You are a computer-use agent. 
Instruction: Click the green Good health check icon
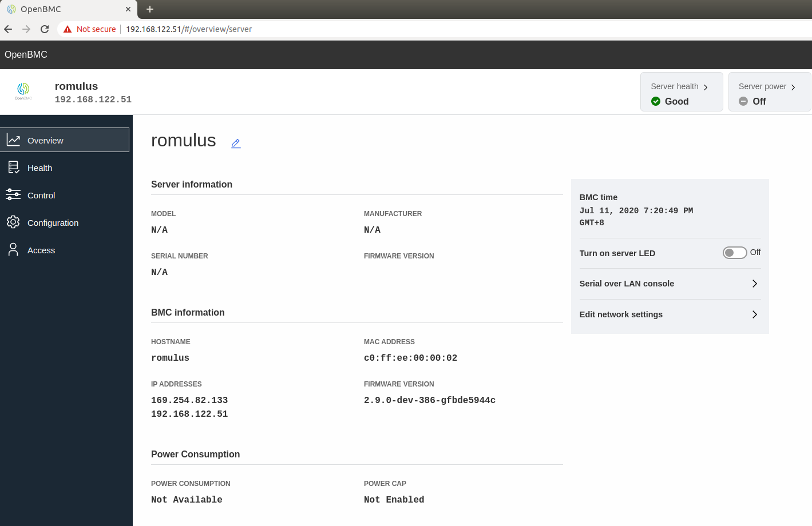(656, 101)
